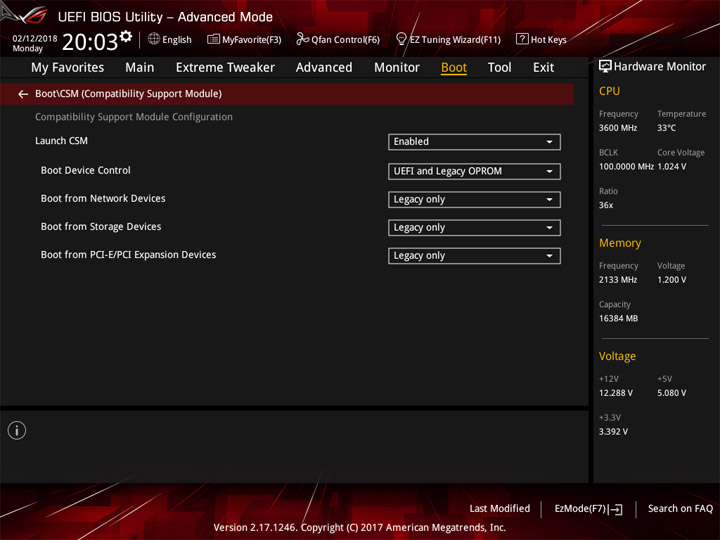This screenshot has width=720, height=540.
Task: Click the Voltage heading
Action: tap(617, 356)
